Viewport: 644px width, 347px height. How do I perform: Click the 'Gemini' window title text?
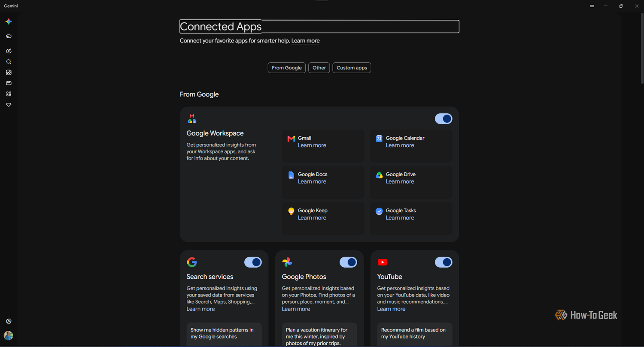11,6
